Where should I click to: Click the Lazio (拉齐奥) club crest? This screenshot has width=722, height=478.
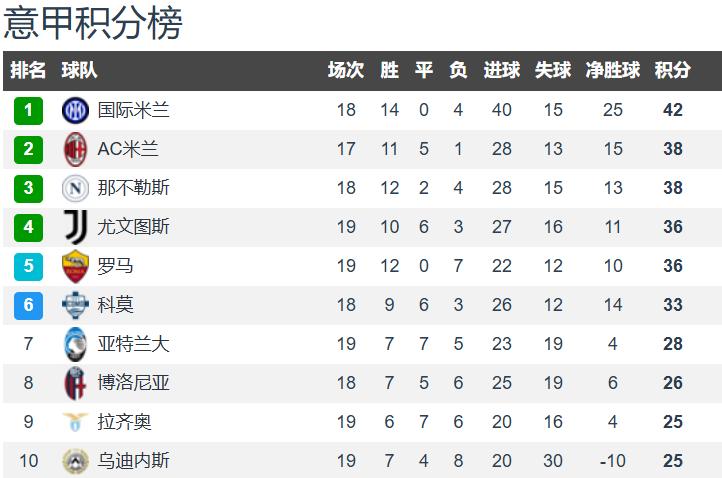point(75,422)
